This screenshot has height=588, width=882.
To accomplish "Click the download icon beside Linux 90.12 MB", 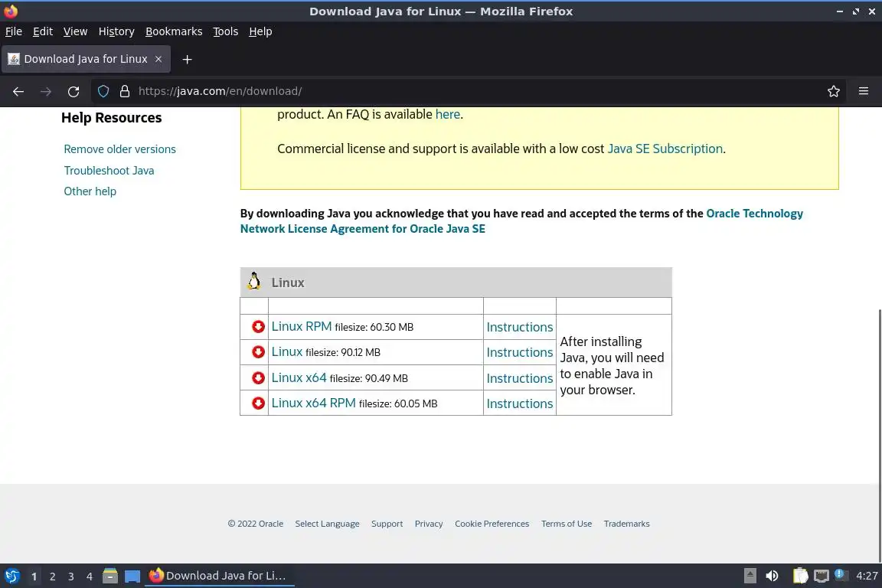I will click(258, 352).
